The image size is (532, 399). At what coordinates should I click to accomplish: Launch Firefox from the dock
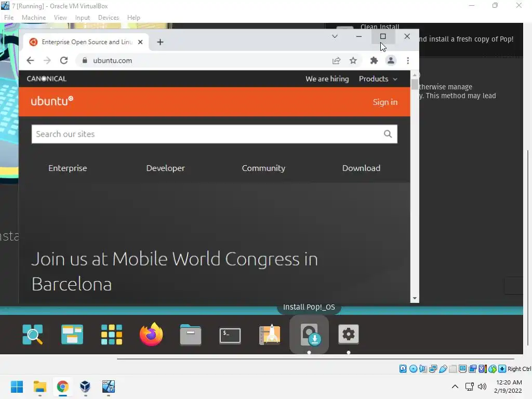(151, 334)
